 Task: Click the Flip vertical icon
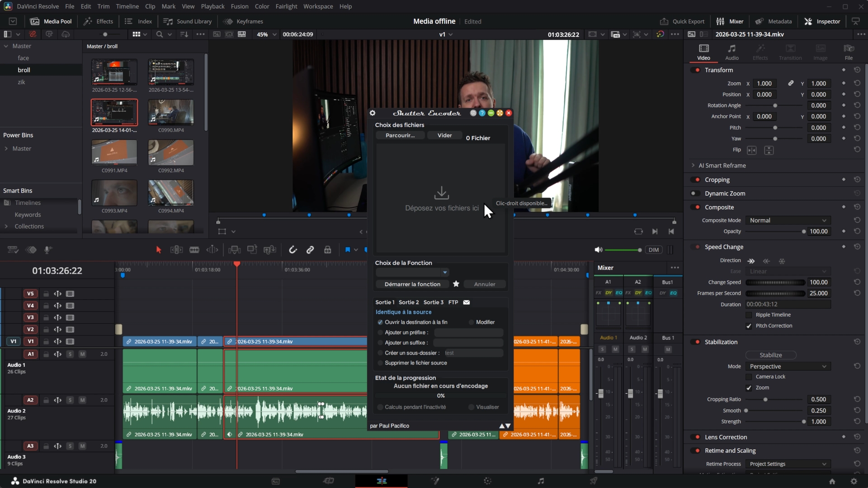(x=769, y=150)
